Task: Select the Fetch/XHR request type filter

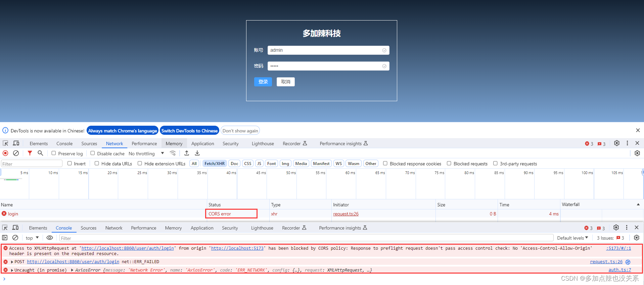Action: tap(215, 164)
